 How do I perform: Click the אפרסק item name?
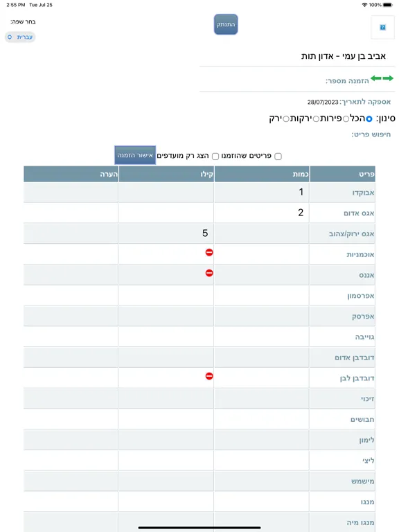pos(363,317)
